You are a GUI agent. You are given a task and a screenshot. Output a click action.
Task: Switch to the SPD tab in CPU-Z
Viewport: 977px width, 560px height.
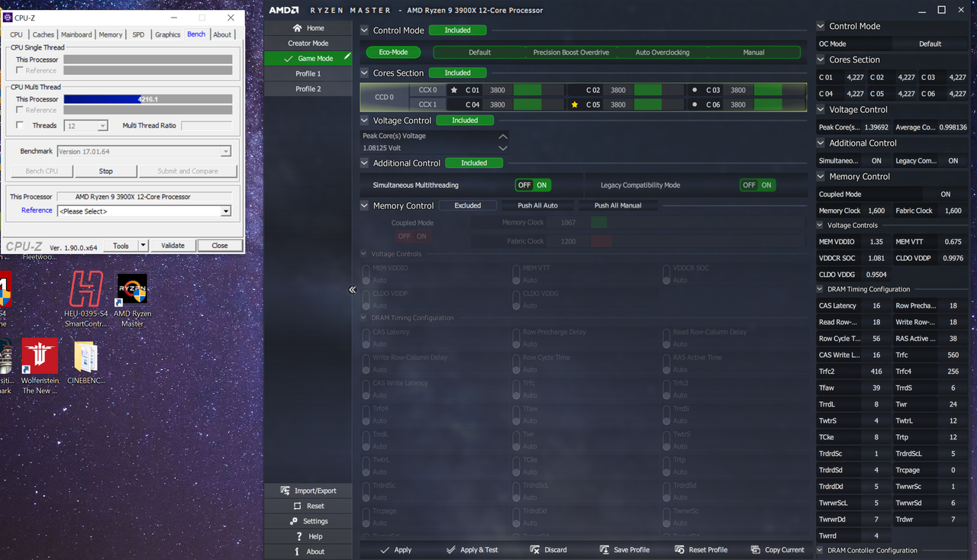click(138, 34)
